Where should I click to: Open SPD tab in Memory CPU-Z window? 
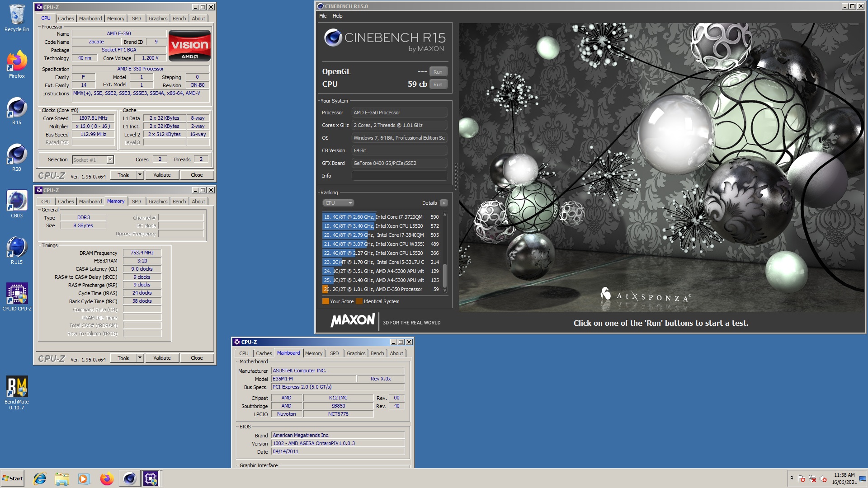[x=136, y=202]
